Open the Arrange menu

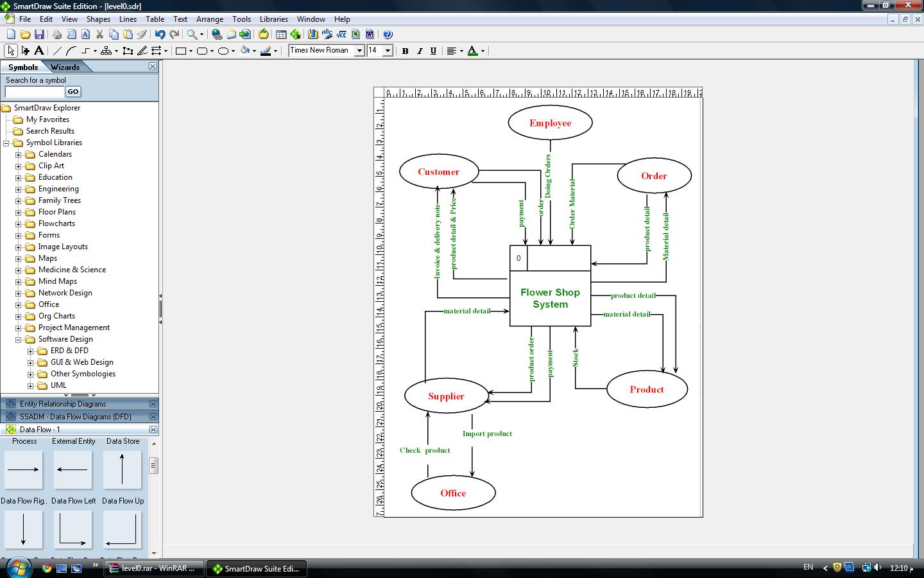(x=209, y=19)
